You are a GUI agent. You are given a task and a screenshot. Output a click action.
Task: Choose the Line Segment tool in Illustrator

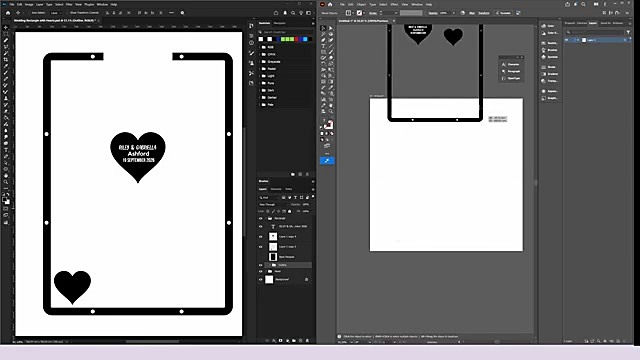[x=331, y=46]
